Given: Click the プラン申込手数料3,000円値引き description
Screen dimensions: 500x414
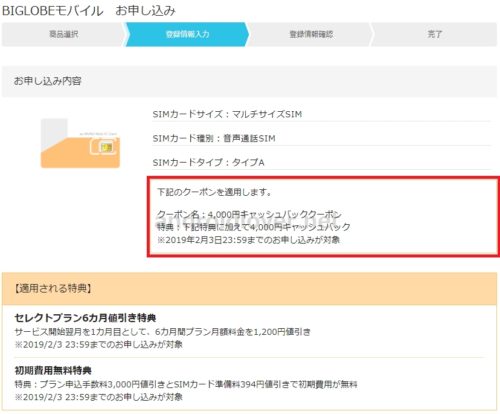Looking at the screenshot, I should point(186,384).
